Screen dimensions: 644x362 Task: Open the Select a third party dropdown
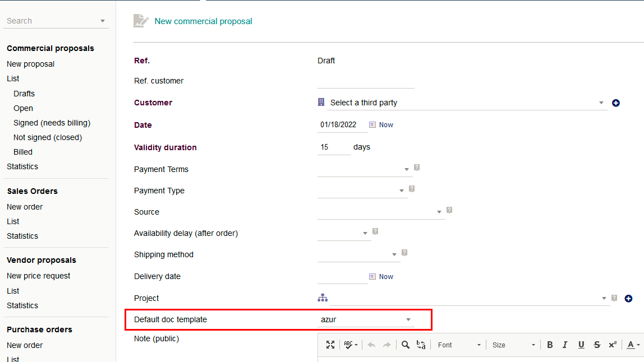click(467, 103)
